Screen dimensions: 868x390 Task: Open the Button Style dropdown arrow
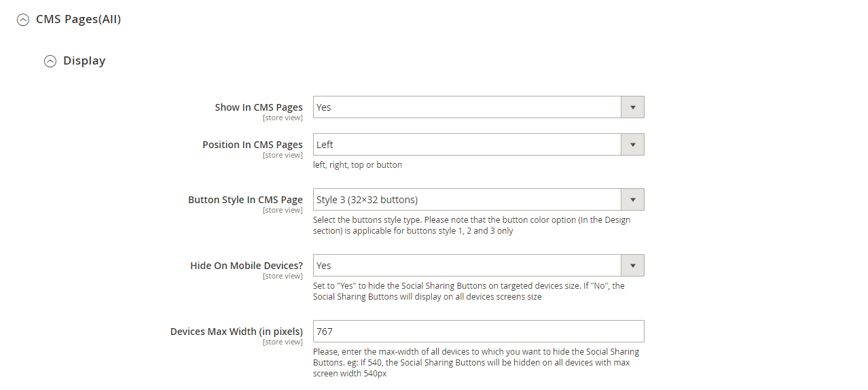point(632,200)
